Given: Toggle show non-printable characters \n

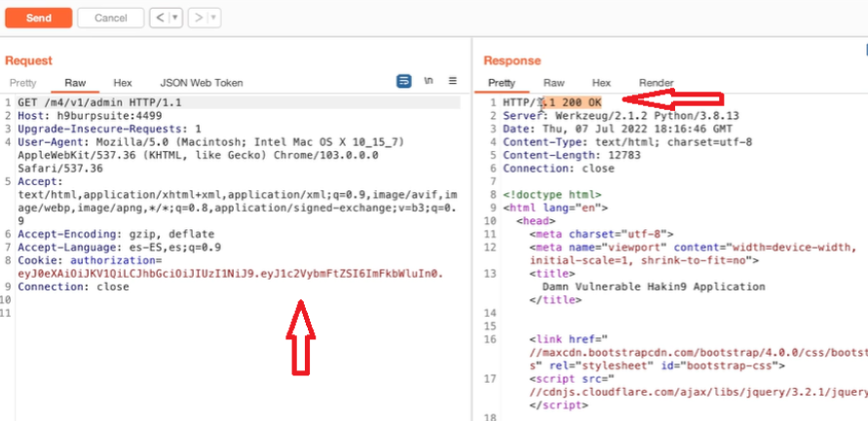Looking at the screenshot, I should [x=429, y=81].
